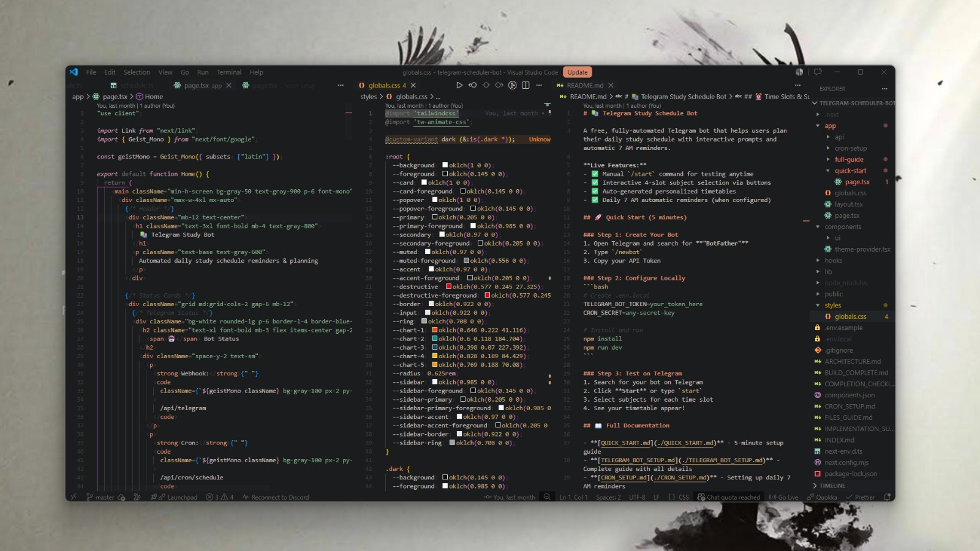Collapse the quick-start folder
This screenshot has height=551, width=980.
(x=828, y=171)
